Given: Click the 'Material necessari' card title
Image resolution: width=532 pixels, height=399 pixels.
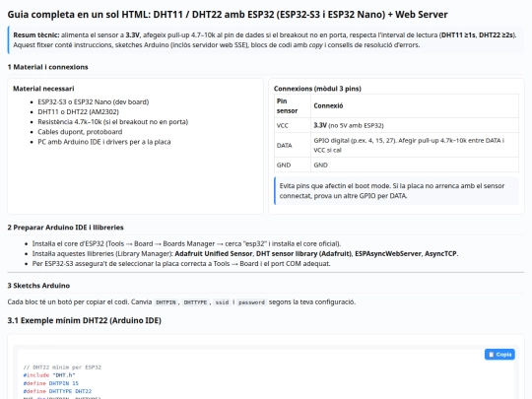Looking at the screenshot, I should pos(43,89).
